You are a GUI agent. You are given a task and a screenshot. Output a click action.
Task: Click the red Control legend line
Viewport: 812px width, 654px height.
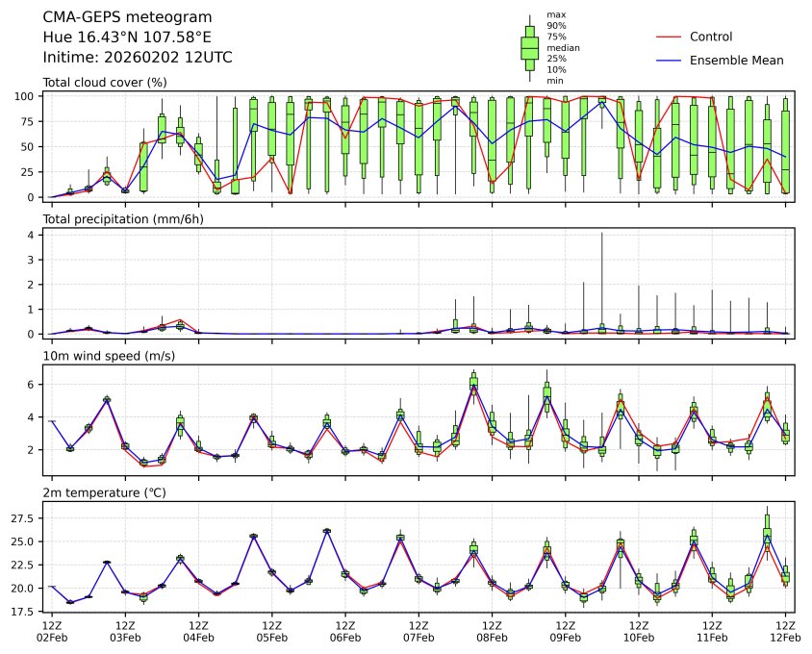[x=669, y=37]
